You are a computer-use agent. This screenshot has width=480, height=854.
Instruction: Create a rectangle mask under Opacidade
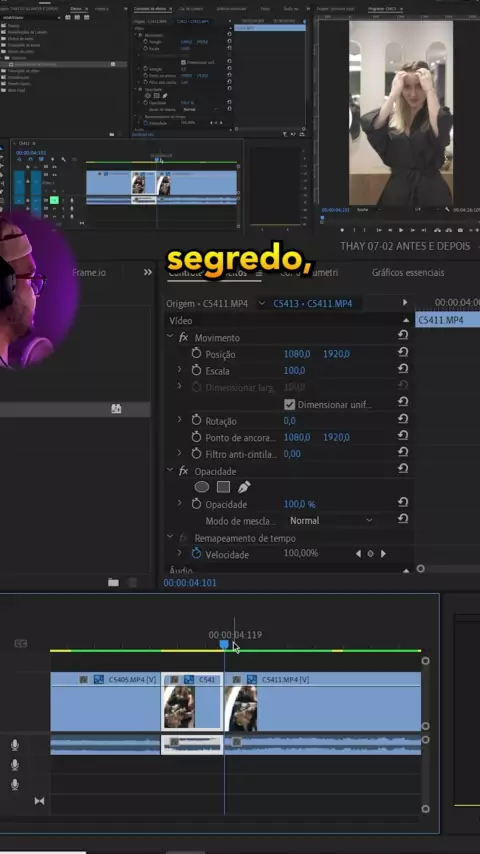[223, 487]
